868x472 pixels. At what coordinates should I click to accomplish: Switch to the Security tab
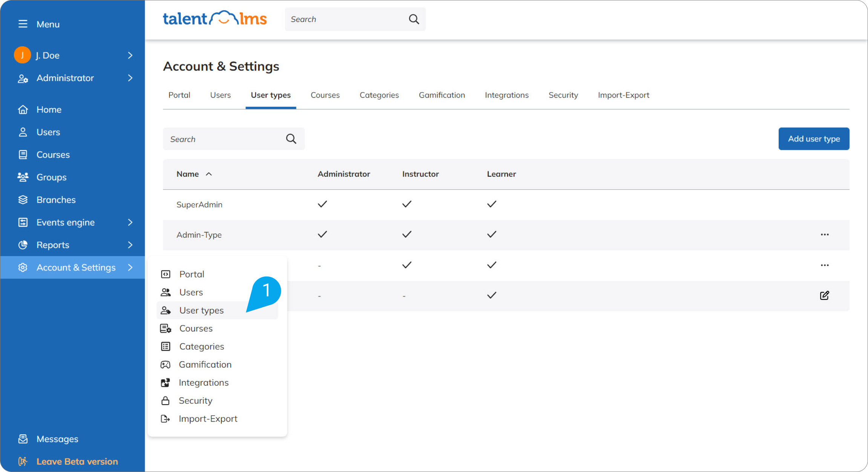click(x=563, y=95)
